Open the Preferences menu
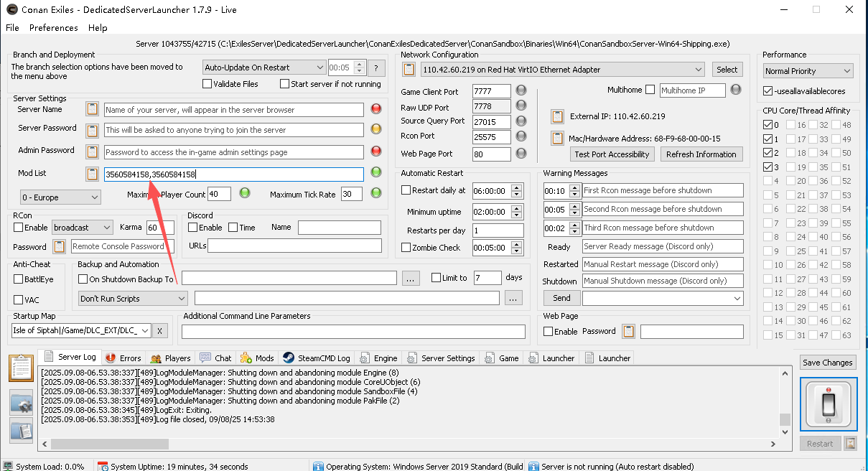 54,28
